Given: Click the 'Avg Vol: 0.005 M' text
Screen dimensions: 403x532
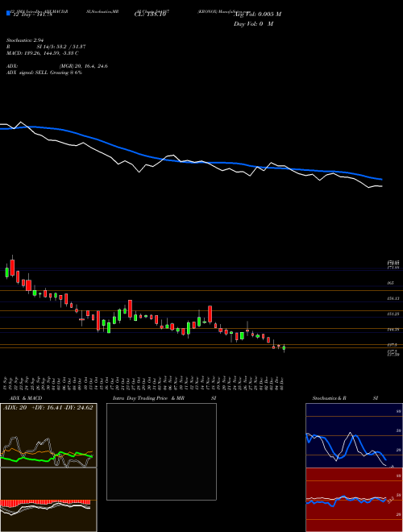Looking at the screenshot, I should click(257, 15).
